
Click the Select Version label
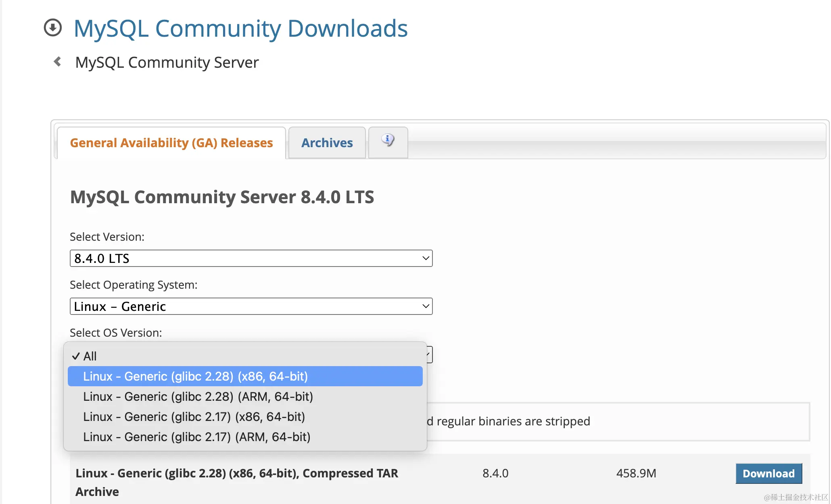click(107, 237)
